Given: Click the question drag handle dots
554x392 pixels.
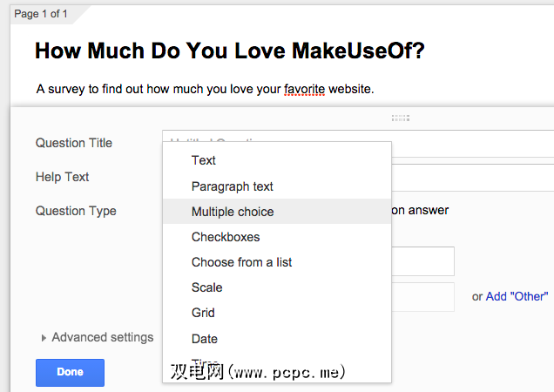Looking at the screenshot, I should tap(402, 118).
